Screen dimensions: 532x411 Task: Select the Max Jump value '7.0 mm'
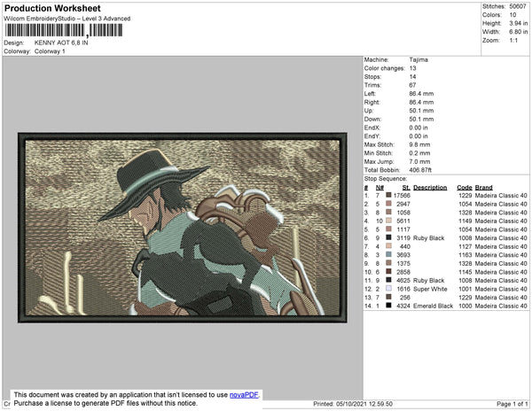pyautogui.click(x=419, y=161)
